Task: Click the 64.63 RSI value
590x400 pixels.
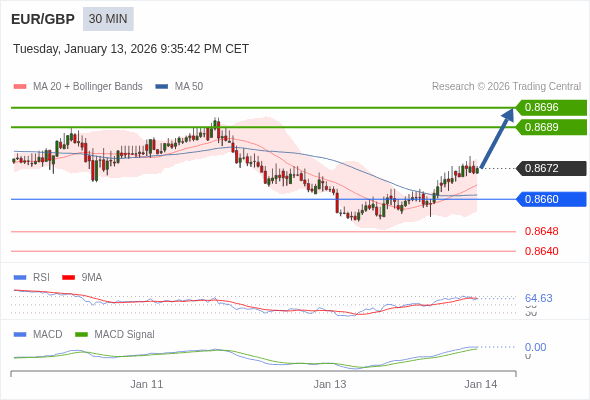Action: pyautogui.click(x=538, y=298)
